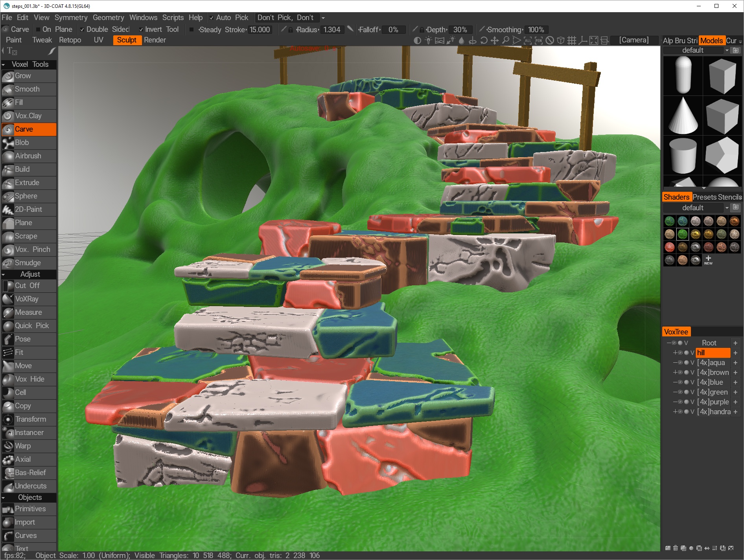Select the Measure tool
Image resolution: width=744 pixels, height=560 pixels.
pyautogui.click(x=29, y=312)
